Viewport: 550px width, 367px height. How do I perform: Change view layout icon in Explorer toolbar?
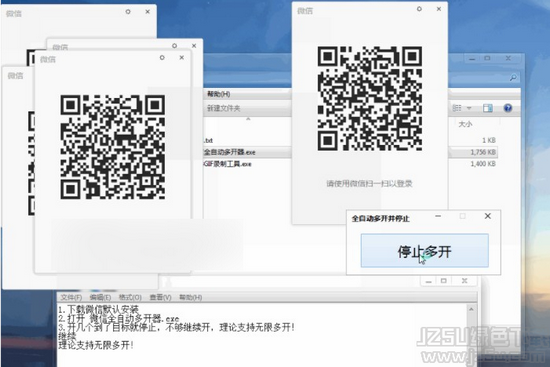pyautogui.click(x=457, y=108)
